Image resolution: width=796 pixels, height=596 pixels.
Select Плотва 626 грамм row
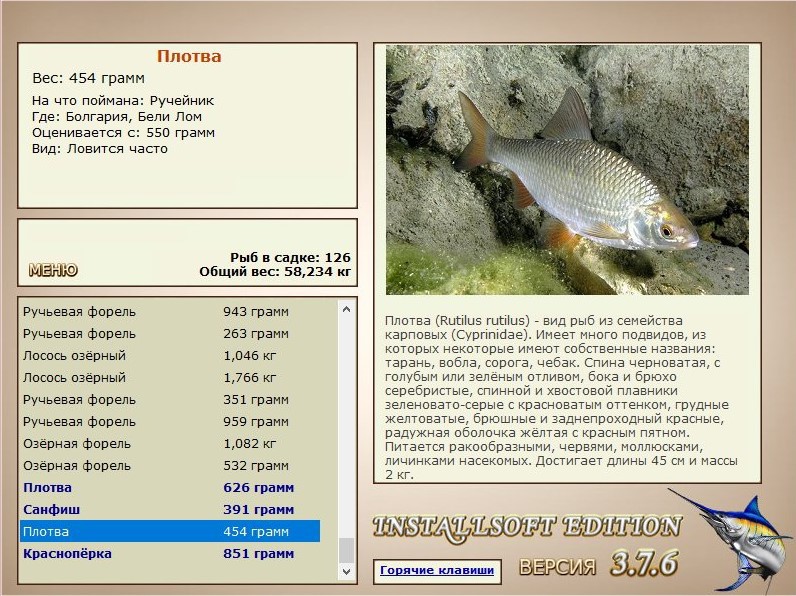[170, 487]
